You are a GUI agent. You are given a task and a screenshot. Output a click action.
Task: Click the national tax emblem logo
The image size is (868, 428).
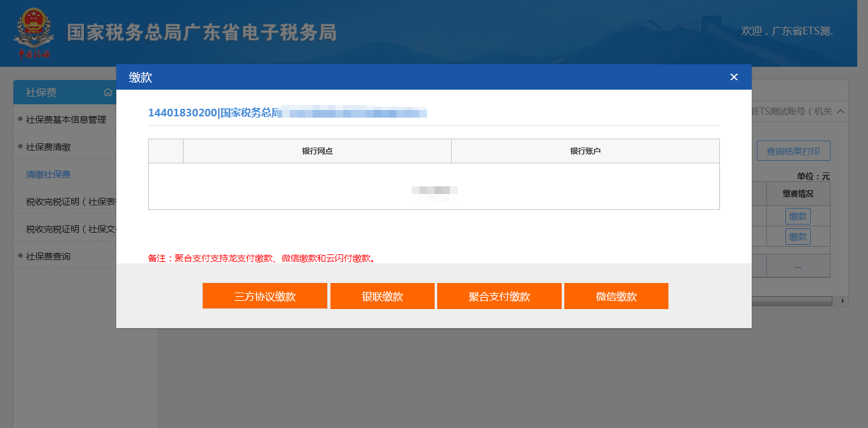coord(34,33)
